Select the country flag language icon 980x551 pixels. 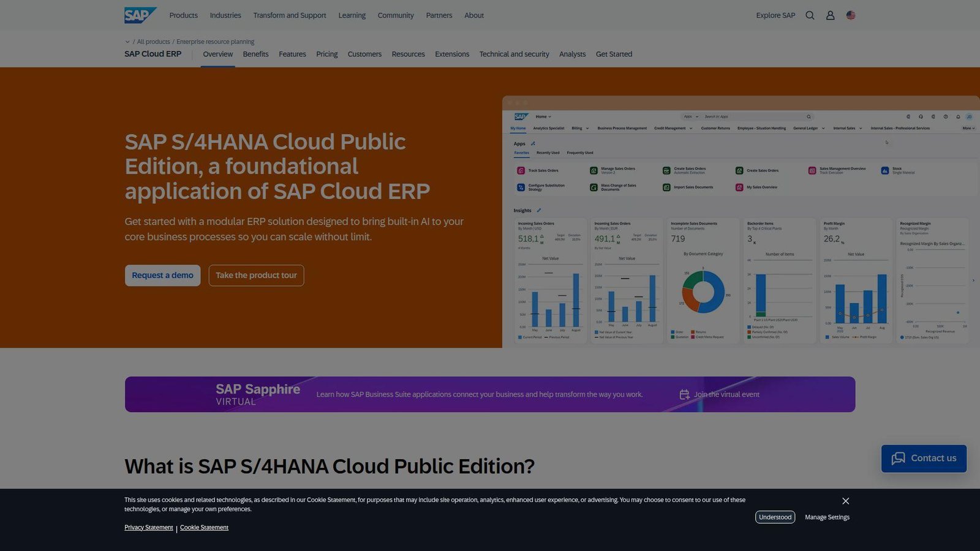851,15
